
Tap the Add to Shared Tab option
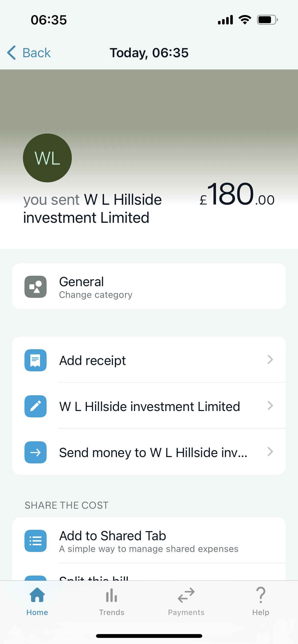tap(113, 536)
